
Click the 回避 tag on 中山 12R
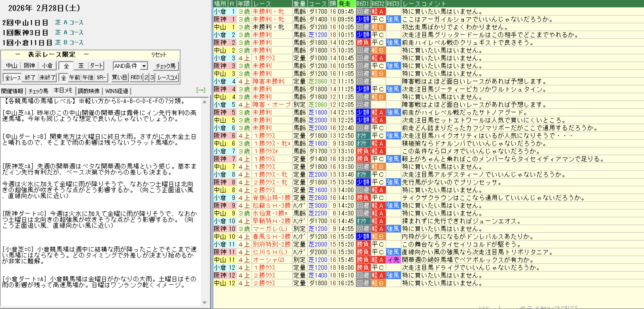[363, 283]
